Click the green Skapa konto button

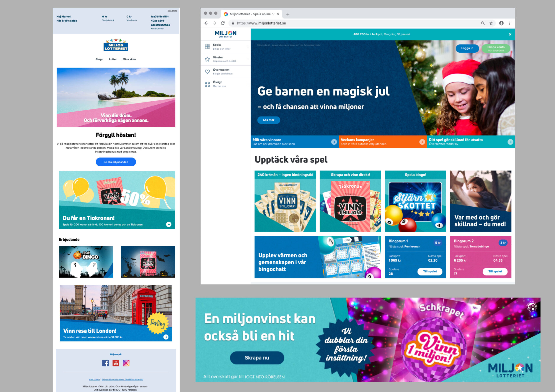(x=496, y=48)
